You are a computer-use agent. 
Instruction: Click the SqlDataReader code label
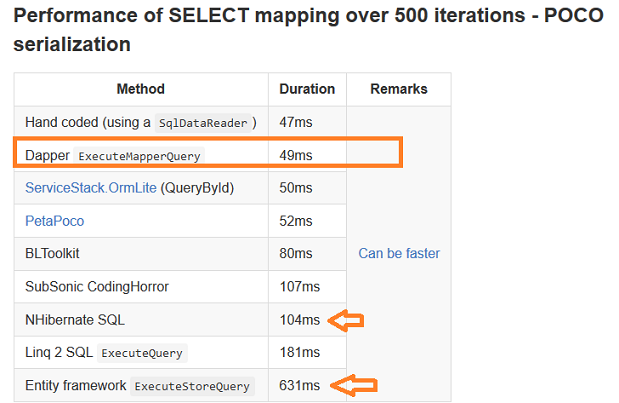203,123
